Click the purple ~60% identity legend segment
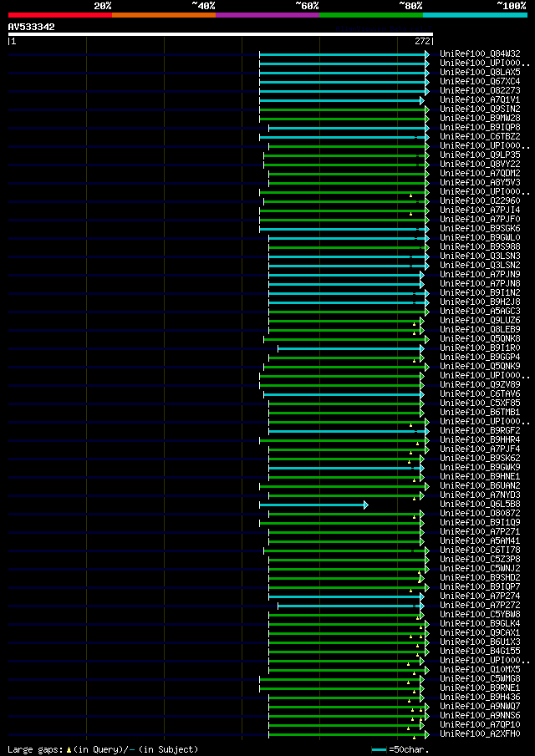The height and width of the screenshot is (756, 535). pos(267,15)
